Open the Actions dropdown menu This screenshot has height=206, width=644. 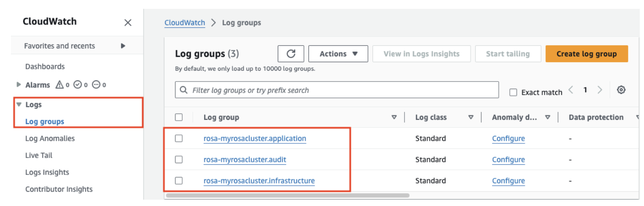pos(338,54)
